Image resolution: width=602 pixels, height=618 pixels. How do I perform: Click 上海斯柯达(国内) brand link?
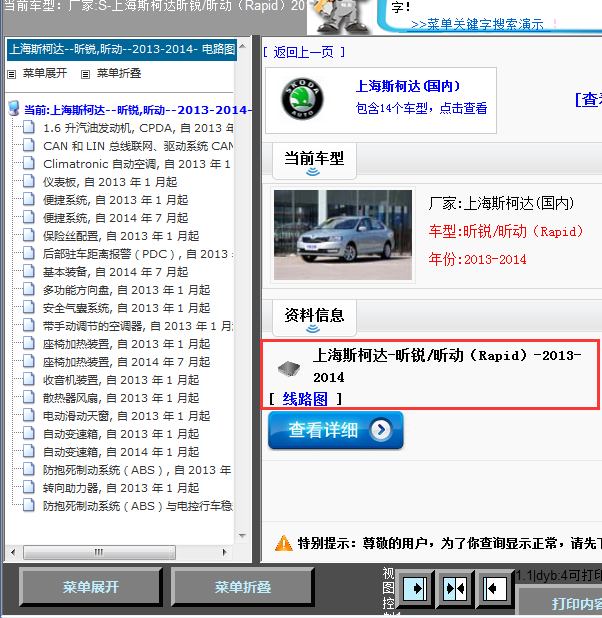coord(408,86)
